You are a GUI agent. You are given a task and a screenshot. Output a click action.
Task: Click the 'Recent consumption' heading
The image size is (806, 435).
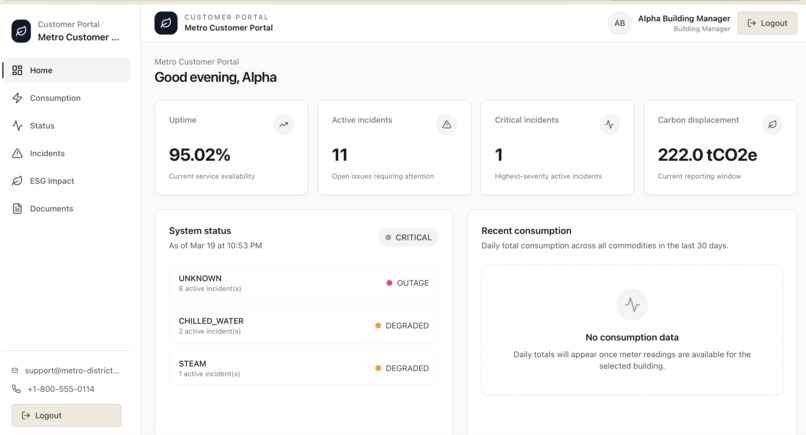(x=526, y=231)
